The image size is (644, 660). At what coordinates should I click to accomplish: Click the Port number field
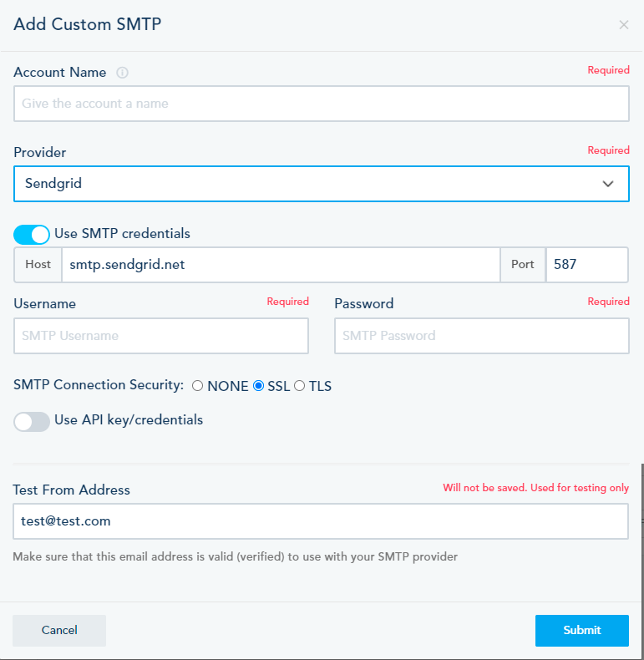(586, 264)
